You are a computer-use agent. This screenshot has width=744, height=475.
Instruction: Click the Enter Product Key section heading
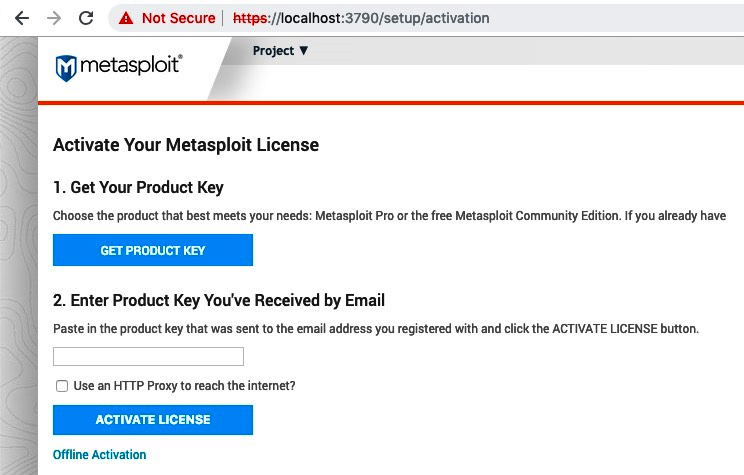(218, 300)
